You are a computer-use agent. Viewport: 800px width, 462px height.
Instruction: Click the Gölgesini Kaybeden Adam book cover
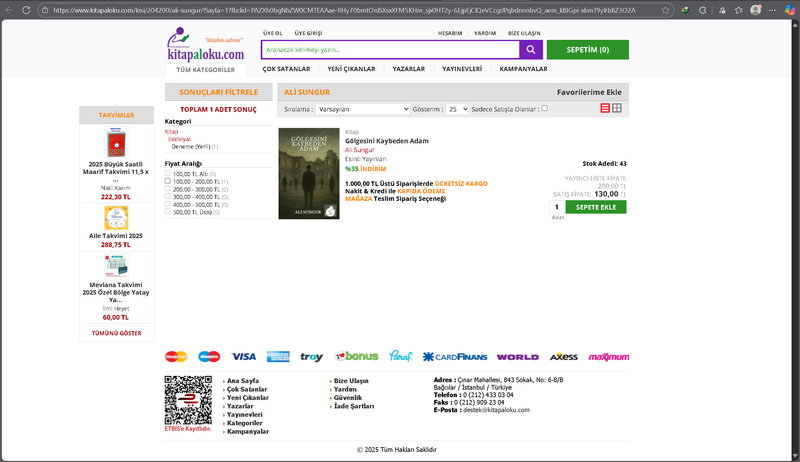(x=308, y=173)
